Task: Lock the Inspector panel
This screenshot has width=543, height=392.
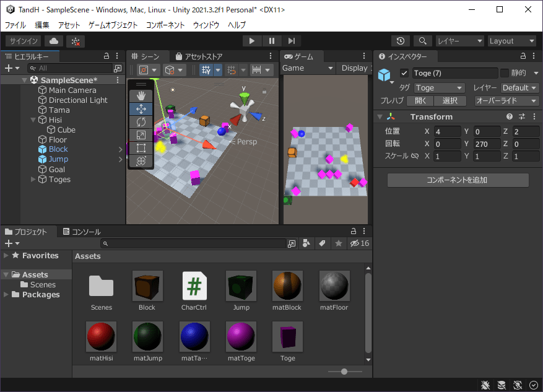Action: 523,56
